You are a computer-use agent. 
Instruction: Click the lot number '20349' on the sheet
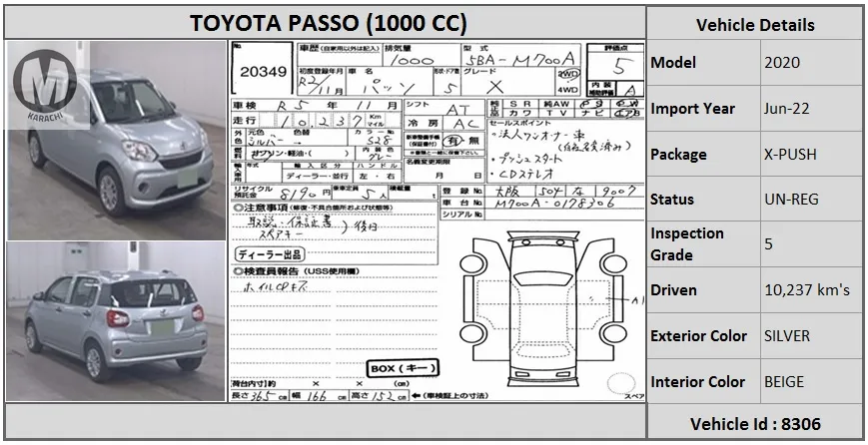(x=263, y=72)
